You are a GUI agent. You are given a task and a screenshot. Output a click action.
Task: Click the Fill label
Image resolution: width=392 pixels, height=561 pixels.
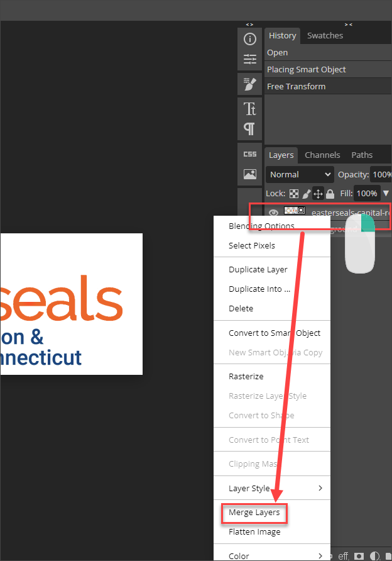coord(346,194)
